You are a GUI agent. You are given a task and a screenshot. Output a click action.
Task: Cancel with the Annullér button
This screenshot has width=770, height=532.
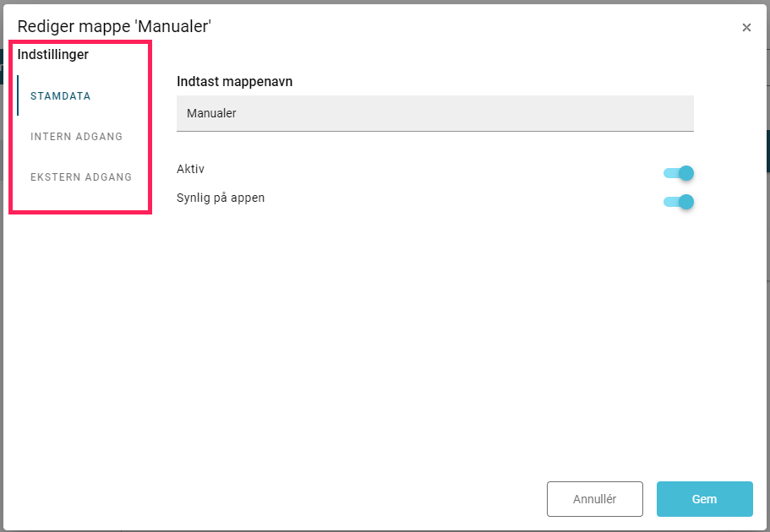pos(595,498)
